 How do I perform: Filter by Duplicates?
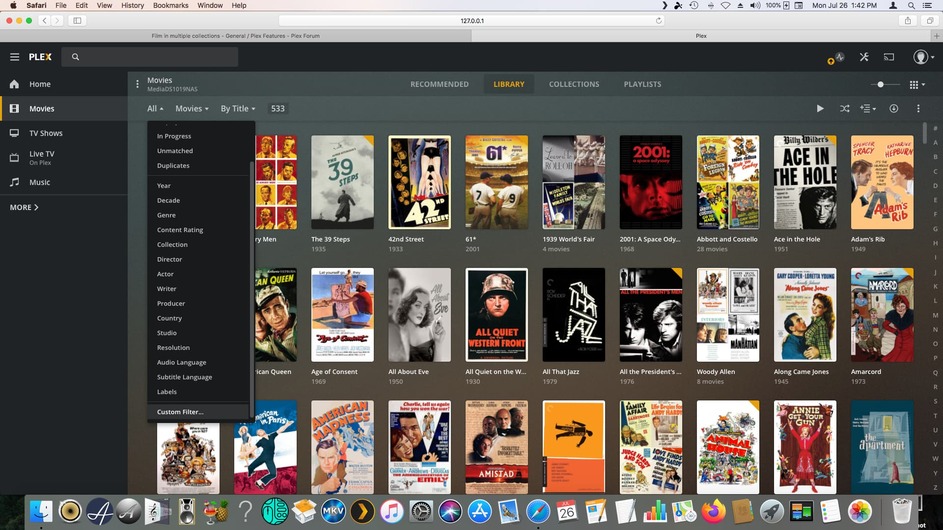pos(198,165)
